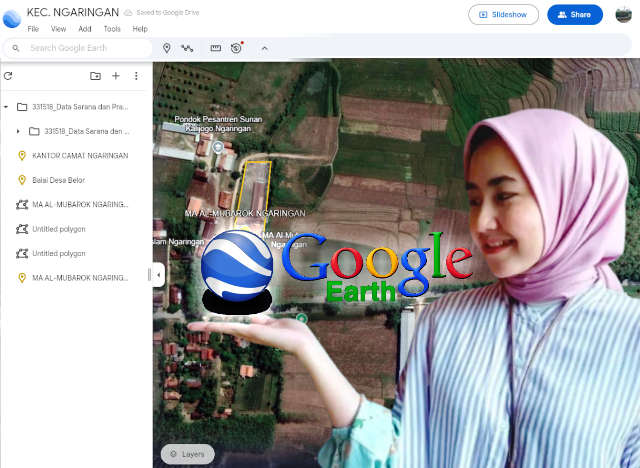Viewport: 640px width, 468px height.
Task: Open the three-dot sidebar options menu
Action: [x=136, y=76]
